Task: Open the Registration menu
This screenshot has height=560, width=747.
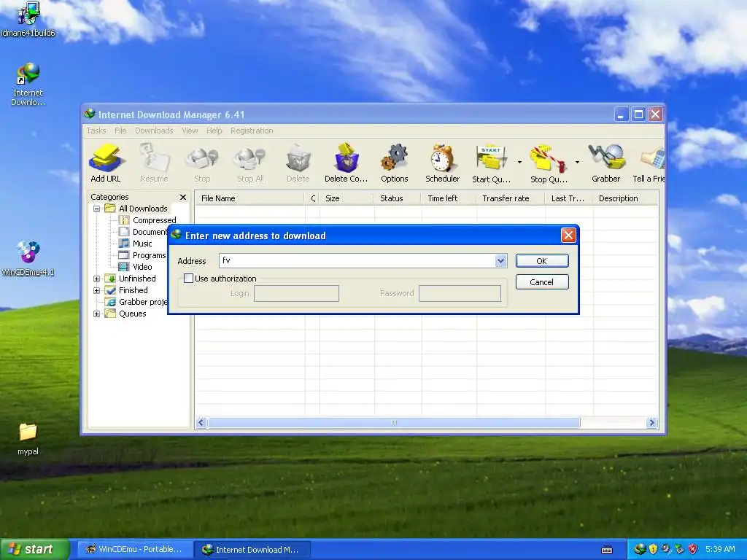Action: (252, 131)
